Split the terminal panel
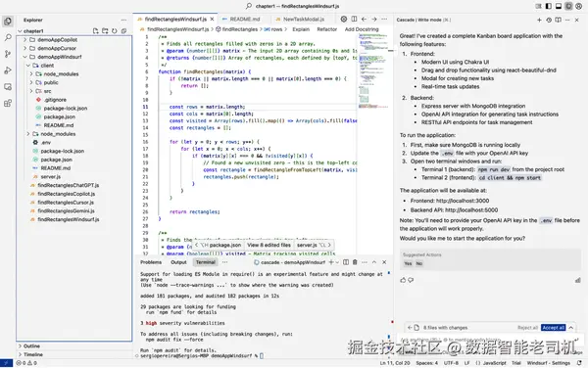 point(346,262)
